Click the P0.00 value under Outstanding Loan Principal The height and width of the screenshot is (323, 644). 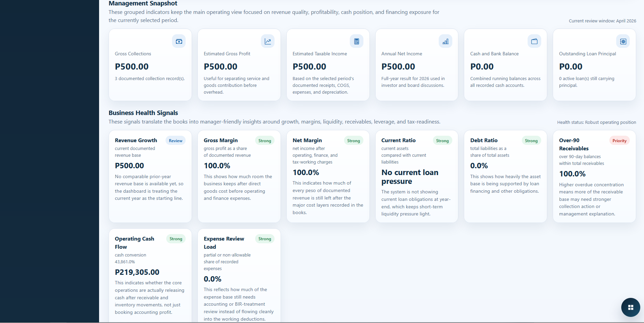coord(571,67)
